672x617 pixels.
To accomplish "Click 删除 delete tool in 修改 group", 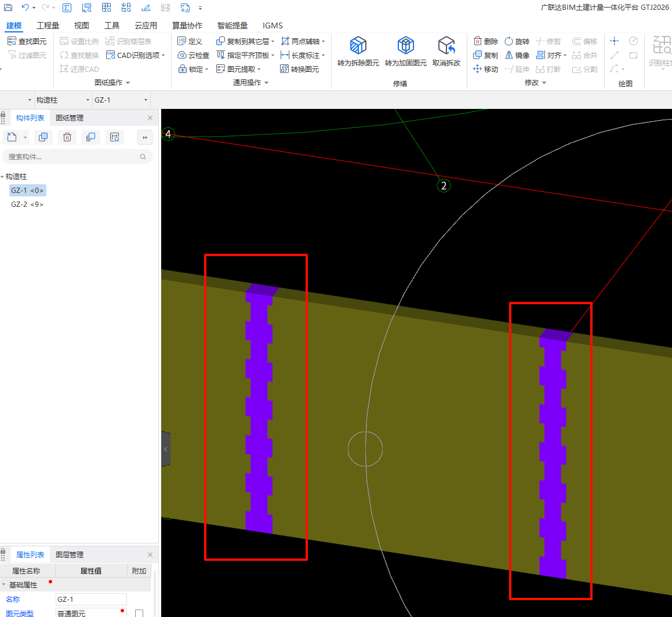I will 485,41.
